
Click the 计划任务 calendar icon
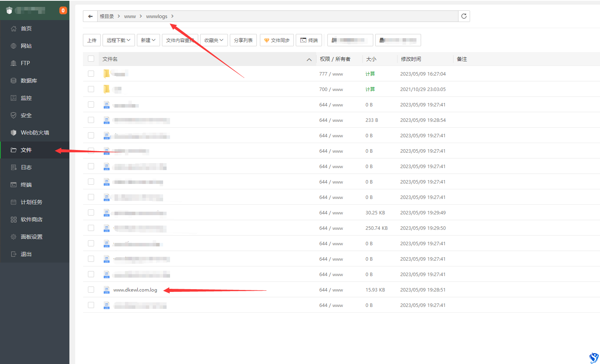pyautogui.click(x=13, y=202)
